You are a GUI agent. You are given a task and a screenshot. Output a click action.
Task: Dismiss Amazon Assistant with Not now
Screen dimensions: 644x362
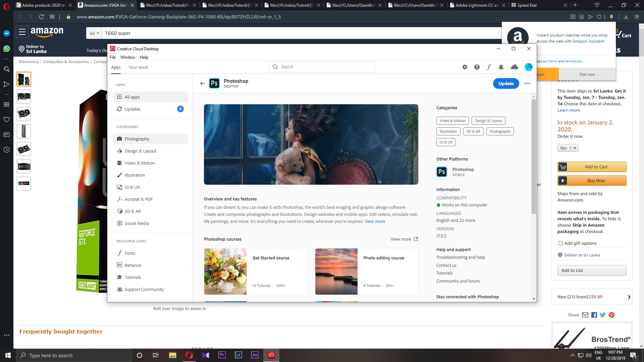tap(587, 74)
